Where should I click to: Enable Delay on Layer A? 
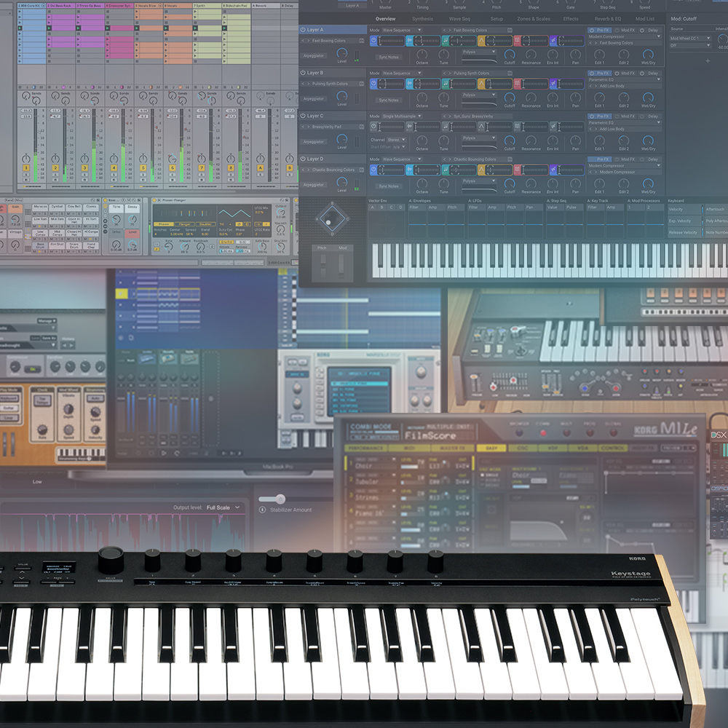point(650,30)
